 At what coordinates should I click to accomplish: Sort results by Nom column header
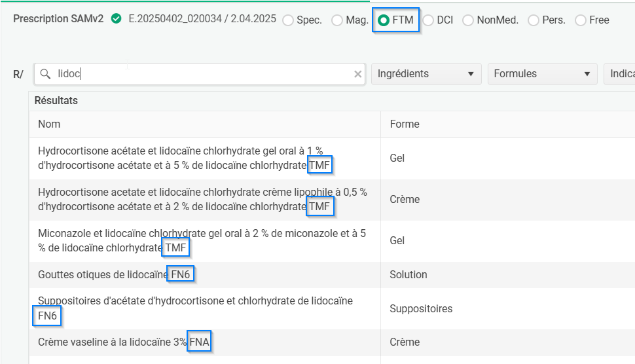[49, 124]
